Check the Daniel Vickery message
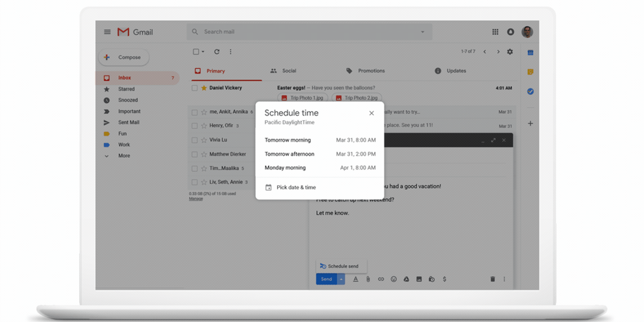 (194, 88)
